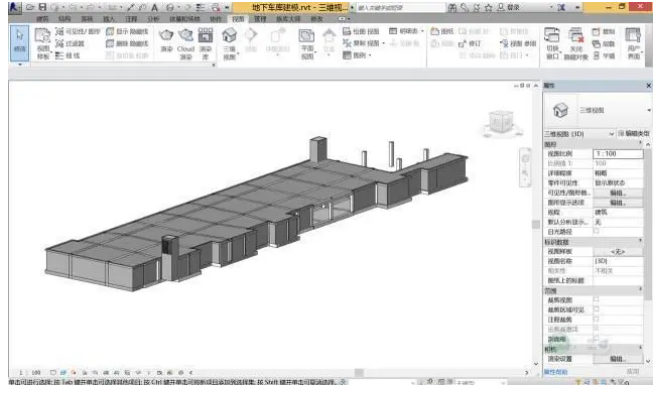
Task: Open the 3D view instance dropdown
Action: tap(579, 134)
